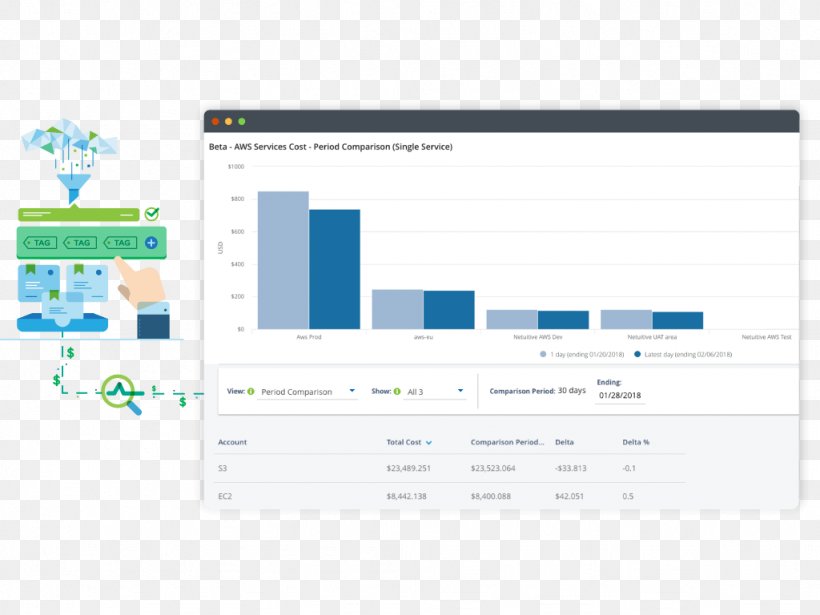The width and height of the screenshot is (820, 615).
Task: Select the EC2 account row
Action: tap(451, 496)
